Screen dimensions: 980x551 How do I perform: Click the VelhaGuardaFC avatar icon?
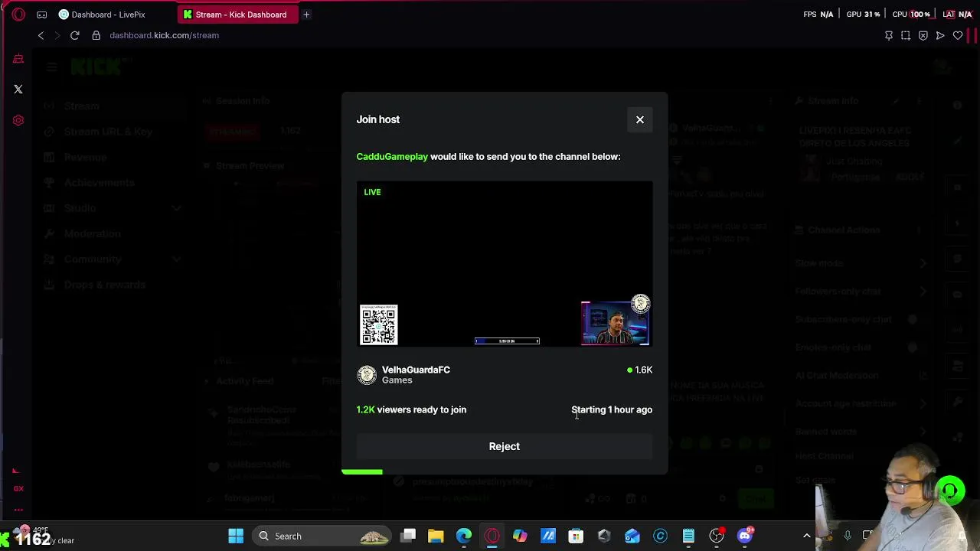(367, 374)
